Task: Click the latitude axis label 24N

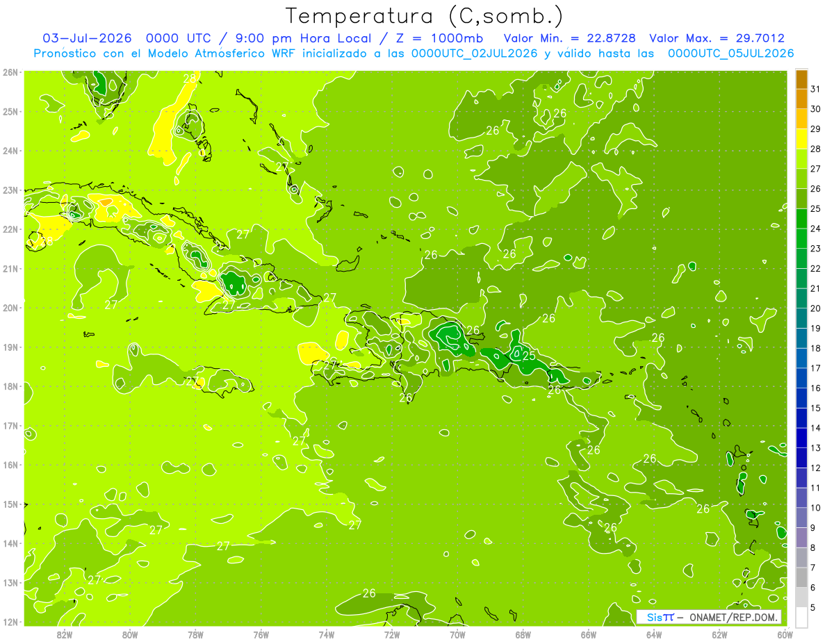Action: pyautogui.click(x=10, y=151)
